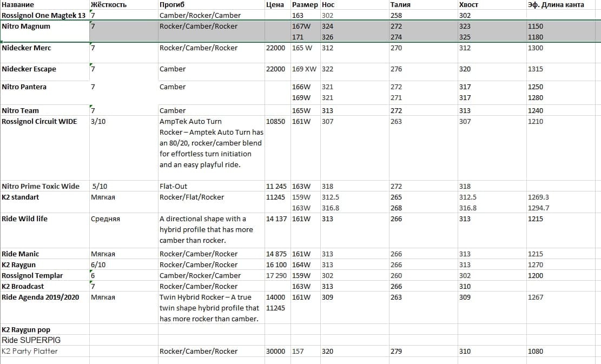Screen dimensions: 601x364
Task: Click the stiffness cell '5/10'
Action: tap(124, 186)
